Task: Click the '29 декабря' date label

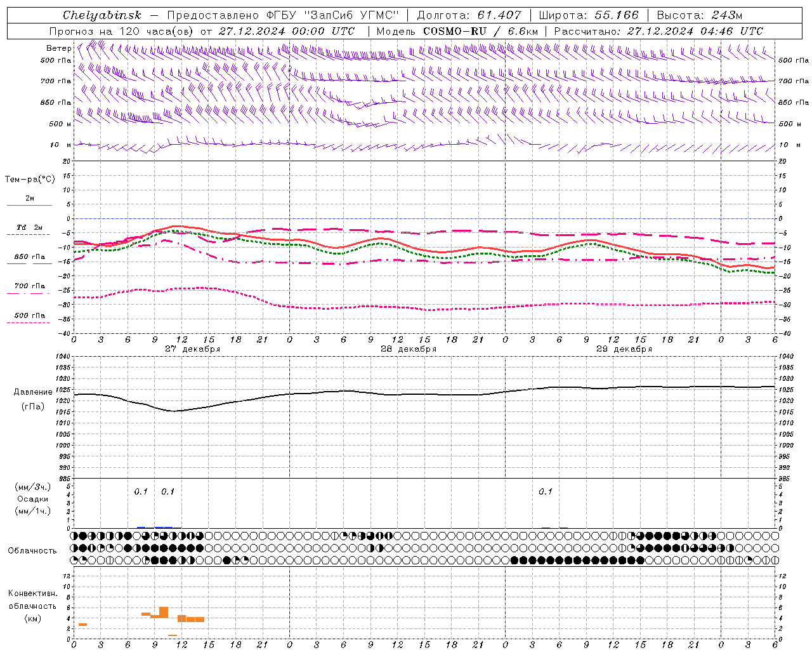Action: click(624, 349)
